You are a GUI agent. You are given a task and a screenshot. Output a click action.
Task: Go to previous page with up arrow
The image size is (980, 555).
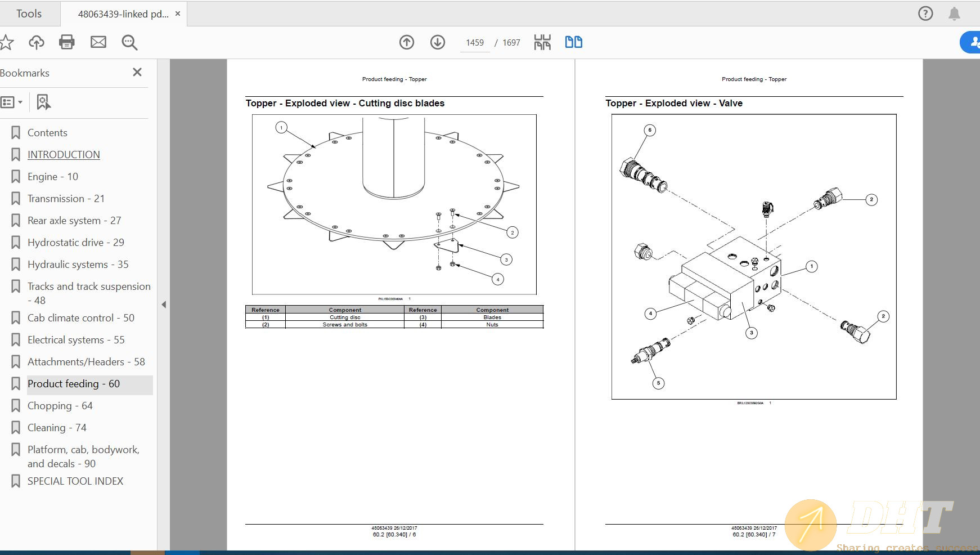click(407, 42)
